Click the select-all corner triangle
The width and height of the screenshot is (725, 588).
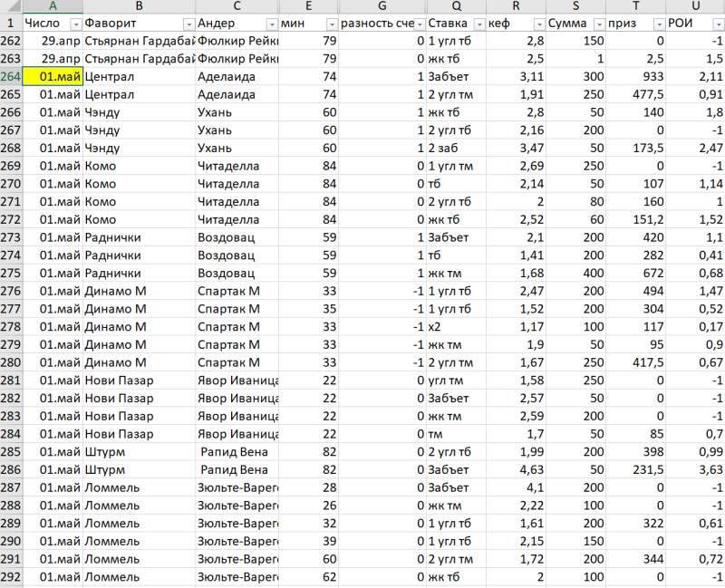pyautogui.click(x=9, y=6)
